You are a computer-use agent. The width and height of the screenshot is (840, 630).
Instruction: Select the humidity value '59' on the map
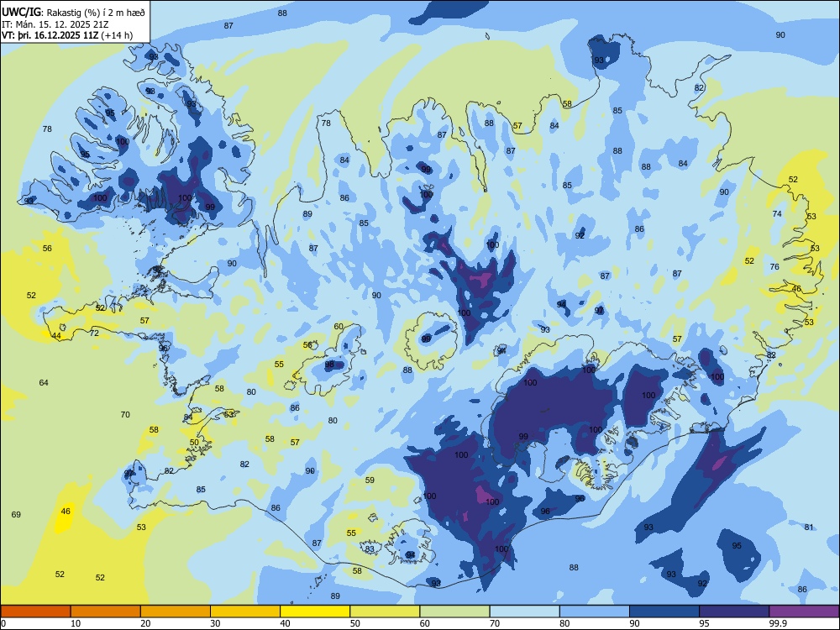click(x=370, y=480)
